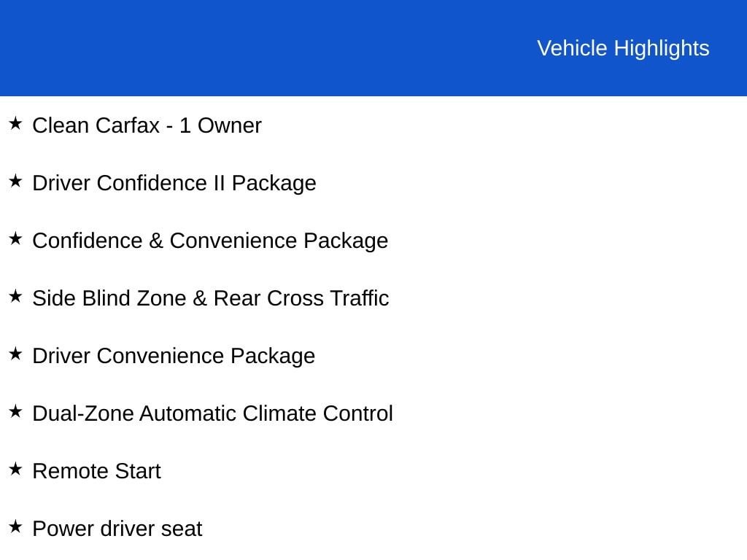Click the star beside Dual-Zone Automatic Climate Control
This screenshot has width=747, height=560.
pos(15,411)
